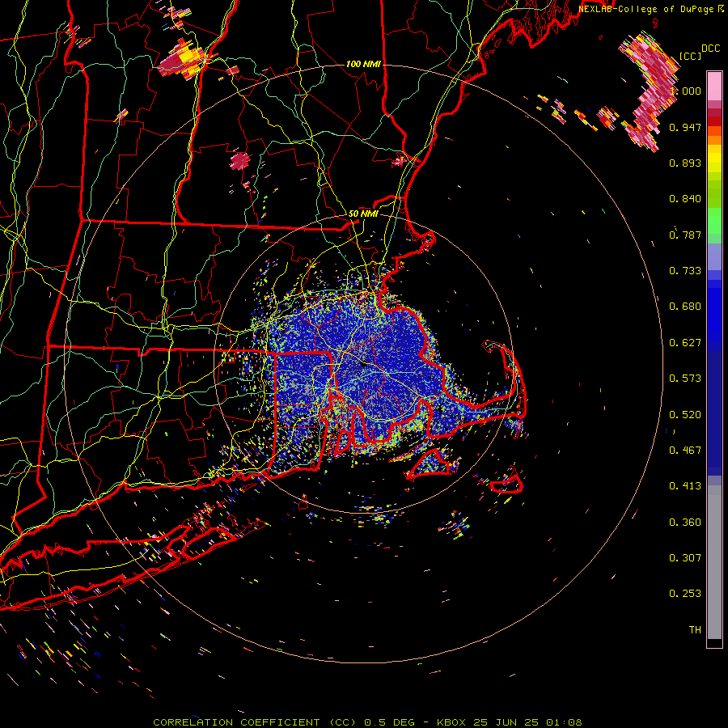Click the 0.253 color scale value
This screenshot has height=728, width=728.
pyautogui.click(x=685, y=594)
